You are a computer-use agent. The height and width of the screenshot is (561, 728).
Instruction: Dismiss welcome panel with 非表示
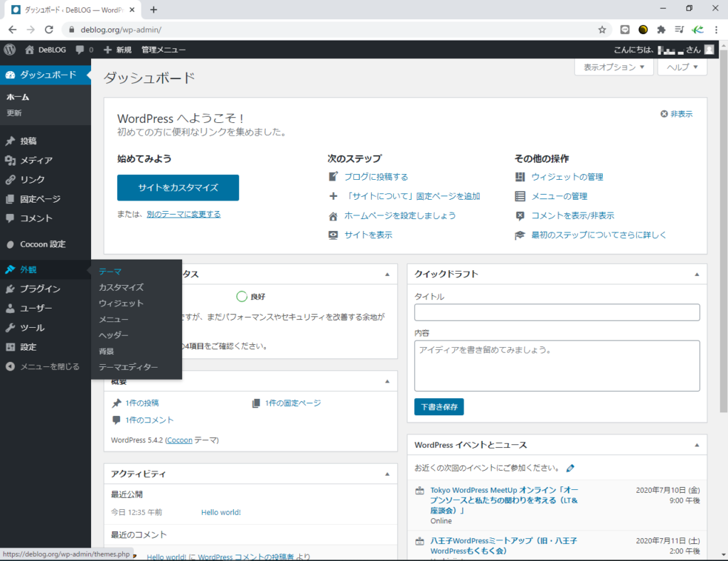677,114
